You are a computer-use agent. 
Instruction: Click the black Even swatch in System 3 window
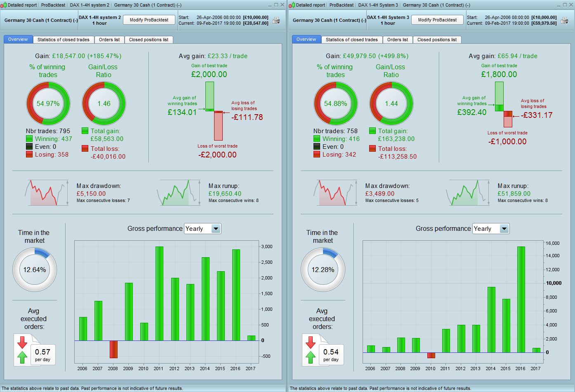pyautogui.click(x=317, y=146)
